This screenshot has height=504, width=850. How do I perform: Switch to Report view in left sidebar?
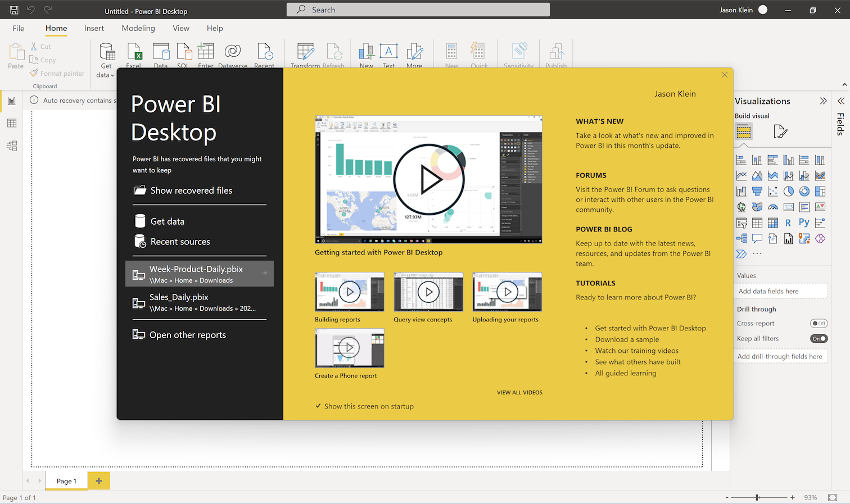pyautogui.click(x=12, y=101)
